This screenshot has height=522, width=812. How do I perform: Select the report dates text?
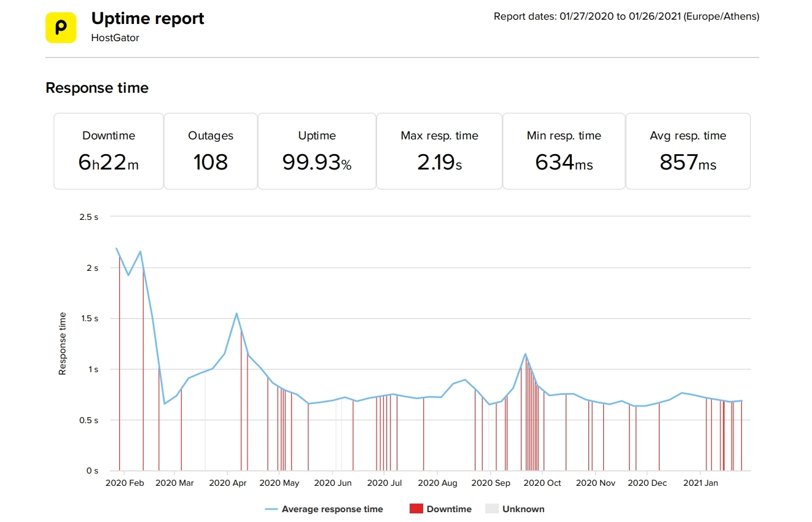coord(627,17)
